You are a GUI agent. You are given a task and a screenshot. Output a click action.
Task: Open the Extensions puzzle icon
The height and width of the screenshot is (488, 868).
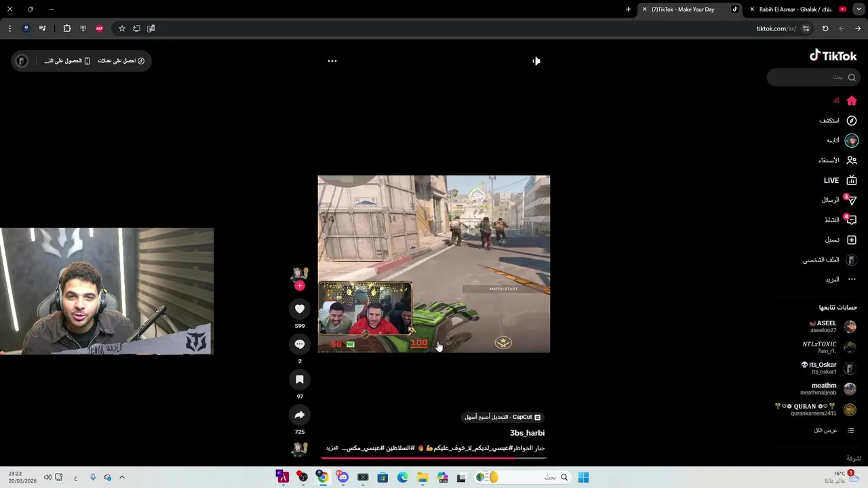(x=67, y=28)
